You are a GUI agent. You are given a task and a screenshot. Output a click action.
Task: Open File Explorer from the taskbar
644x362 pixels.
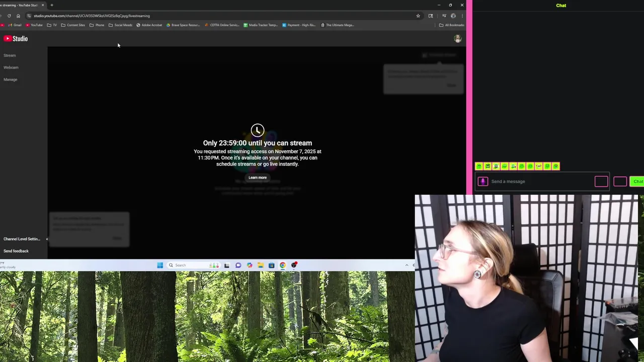tap(260, 265)
